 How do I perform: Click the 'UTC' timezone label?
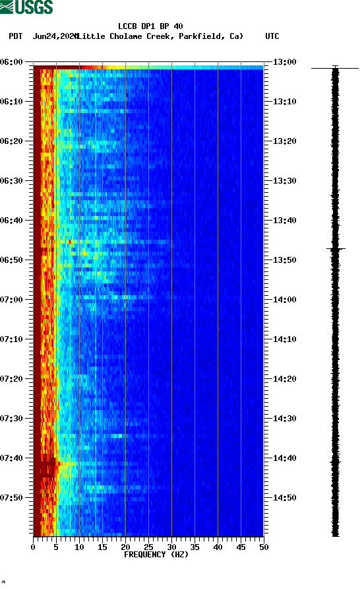click(272, 36)
